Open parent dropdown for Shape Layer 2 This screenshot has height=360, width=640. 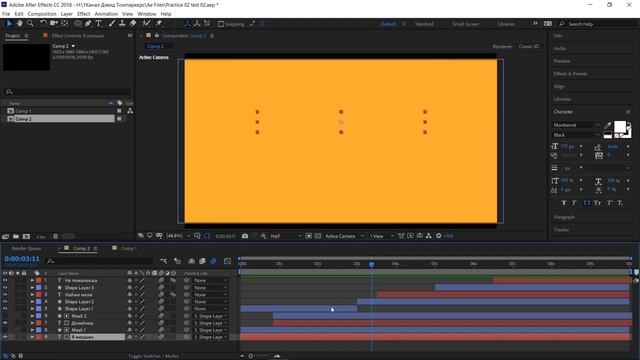[211, 302]
